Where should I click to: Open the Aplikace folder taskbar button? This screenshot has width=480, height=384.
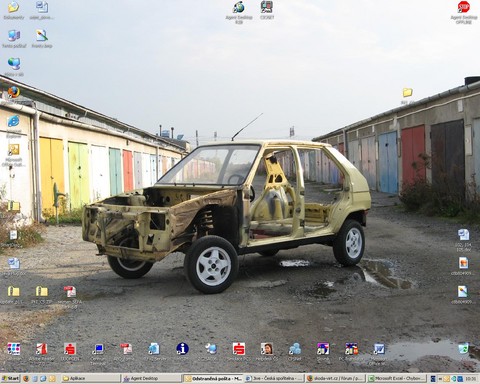pyautogui.click(x=91, y=378)
